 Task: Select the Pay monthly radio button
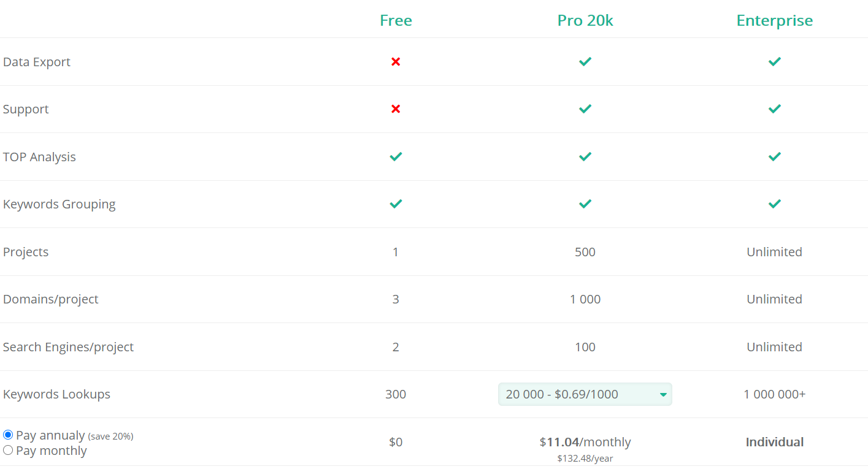(x=8, y=450)
